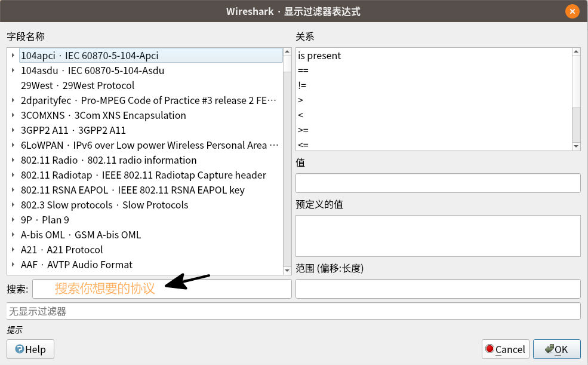Select 802.11 radio information entry
Viewport: 588px width, 365px height.
151,160
